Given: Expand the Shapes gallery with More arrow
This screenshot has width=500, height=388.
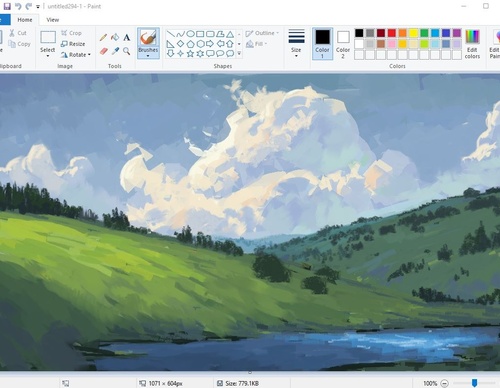Looking at the screenshot, I should (239, 53).
